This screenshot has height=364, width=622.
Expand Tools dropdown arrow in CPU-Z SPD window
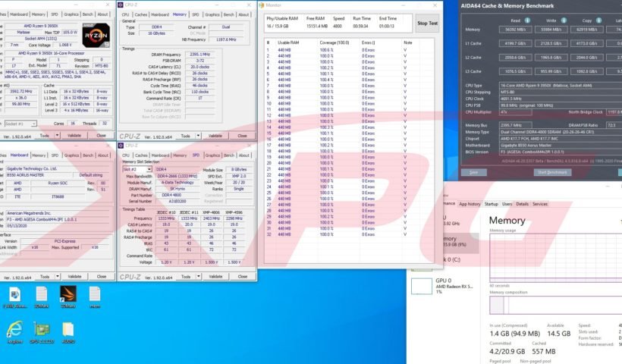coord(198,276)
